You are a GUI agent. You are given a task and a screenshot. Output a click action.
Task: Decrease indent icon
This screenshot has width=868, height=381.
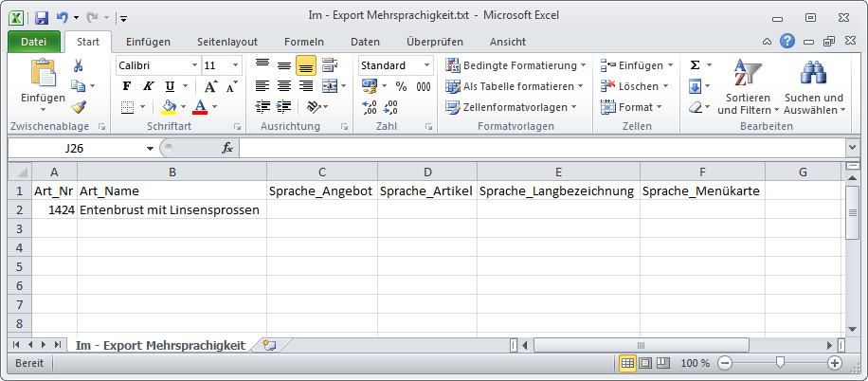tap(262, 107)
